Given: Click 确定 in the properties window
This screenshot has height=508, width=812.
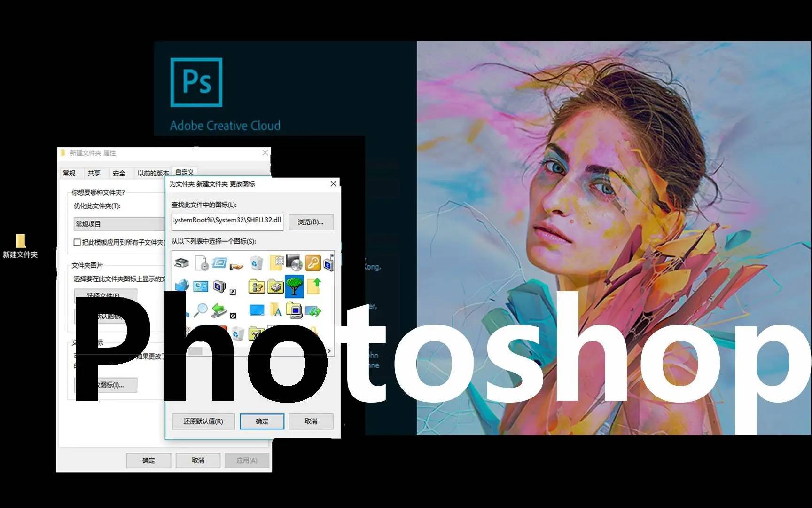Looking at the screenshot, I should (148, 460).
